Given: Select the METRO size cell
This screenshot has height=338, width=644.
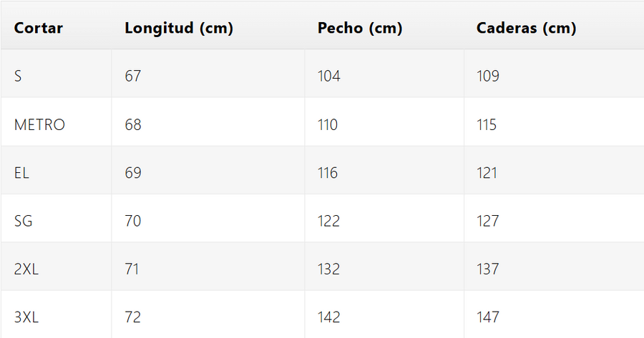Looking at the screenshot, I should click(x=39, y=125).
